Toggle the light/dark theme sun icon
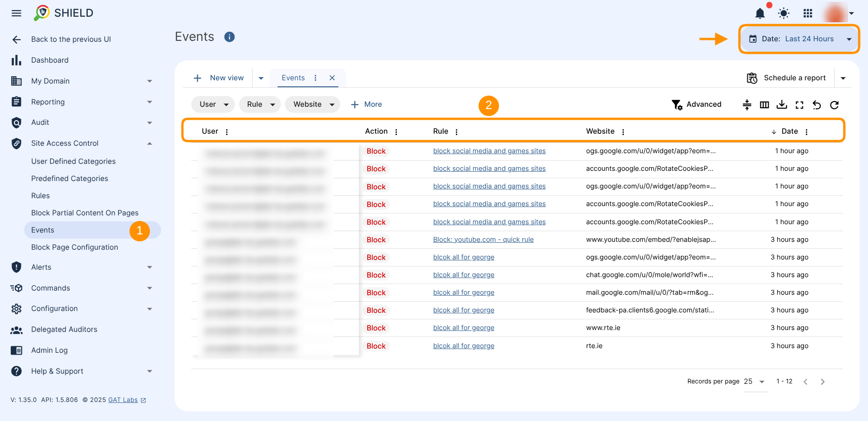 (784, 13)
